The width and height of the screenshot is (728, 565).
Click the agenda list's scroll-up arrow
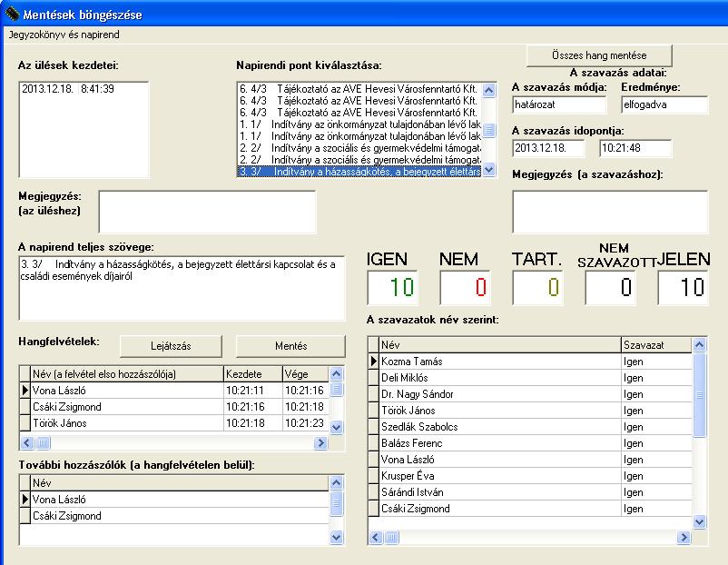pos(489,90)
